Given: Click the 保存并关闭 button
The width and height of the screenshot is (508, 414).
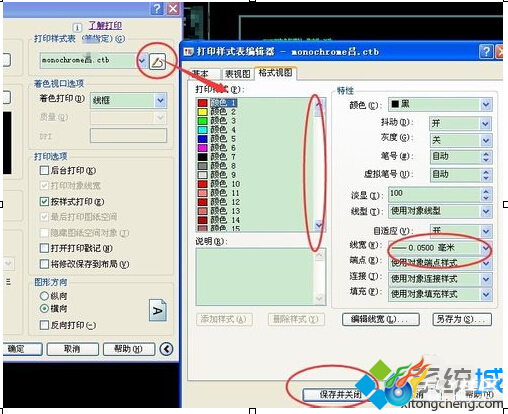Looking at the screenshot, I should (x=340, y=395).
